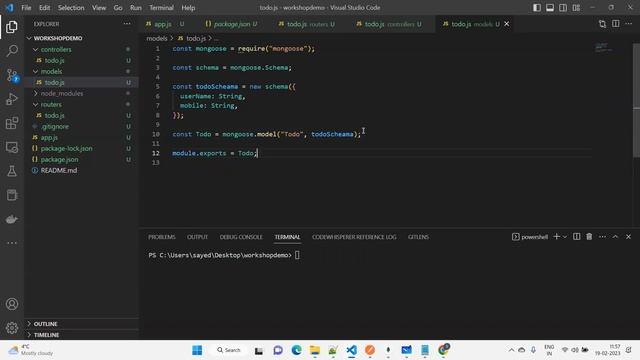Toggle bottom panel visibility
Screen dimensions: 640x360
(x=550, y=7)
